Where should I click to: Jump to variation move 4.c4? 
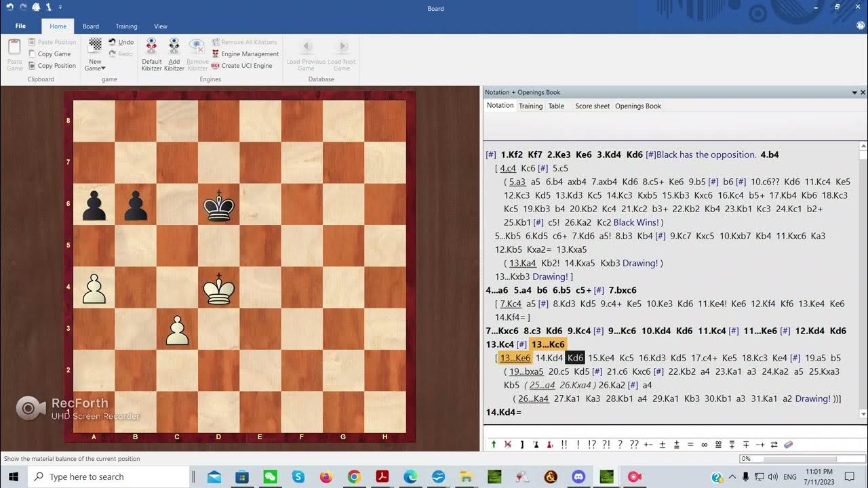(x=509, y=168)
